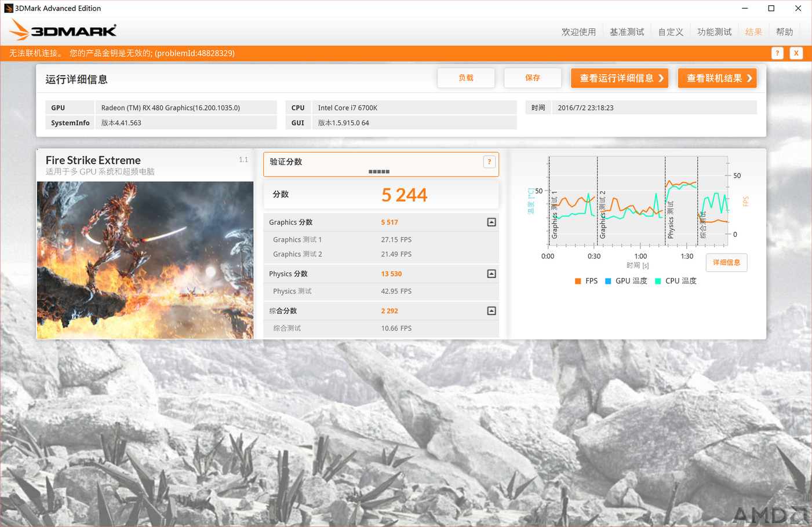Click the performance monitoring chart
The height and width of the screenshot is (527, 812).
pyautogui.click(x=638, y=201)
